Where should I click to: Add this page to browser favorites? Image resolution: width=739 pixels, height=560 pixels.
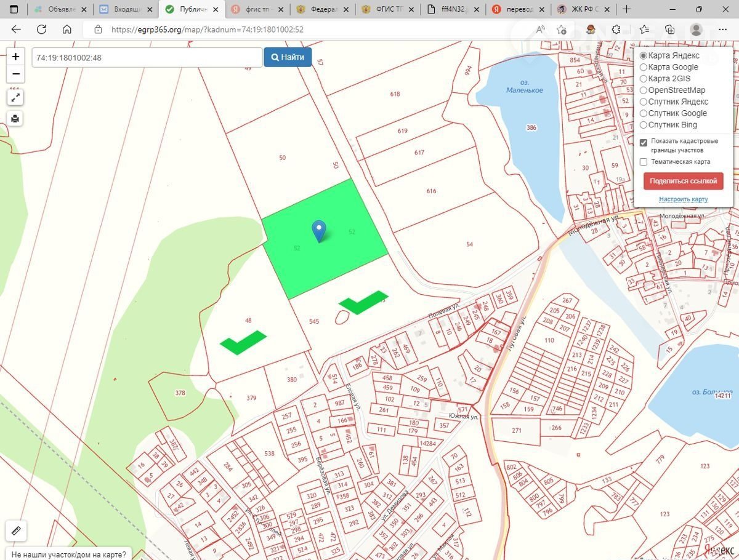pyautogui.click(x=561, y=30)
